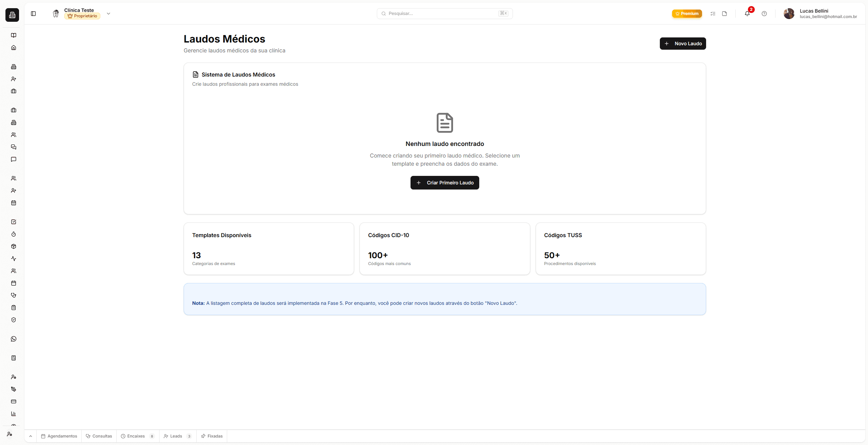Open notifications with badge showing 2
The image size is (868, 445).
point(747,14)
